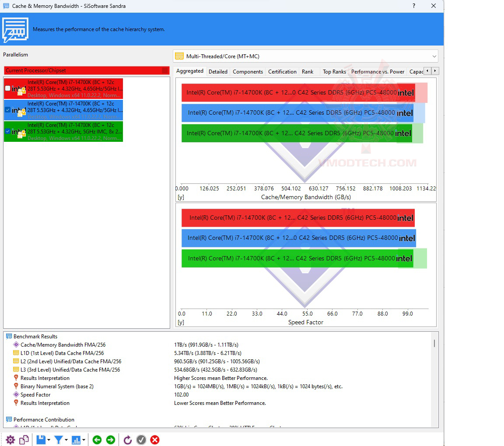Switch to the Aggregated tab
Image resolution: width=504 pixels, height=446 pixels.
click(189, 71)
